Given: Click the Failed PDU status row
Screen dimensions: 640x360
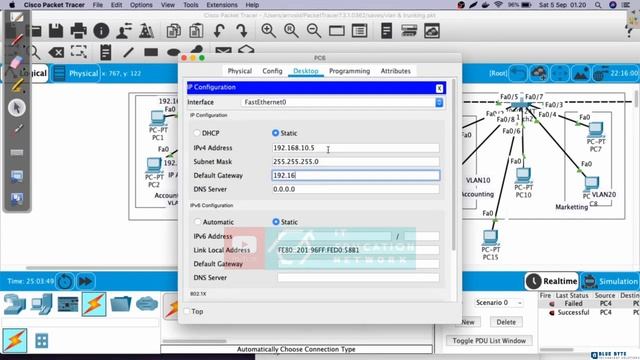Looking at the screenshot, I should [589, 303].
